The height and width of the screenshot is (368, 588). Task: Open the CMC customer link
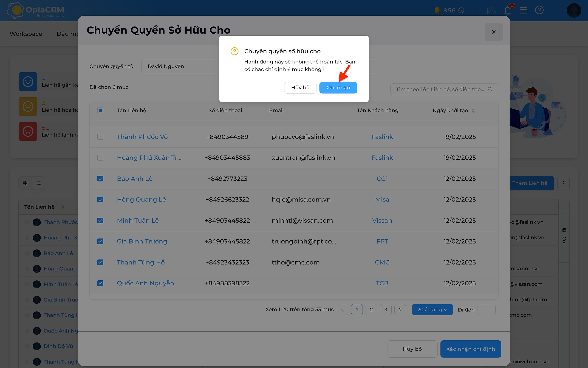coord(382,262)
